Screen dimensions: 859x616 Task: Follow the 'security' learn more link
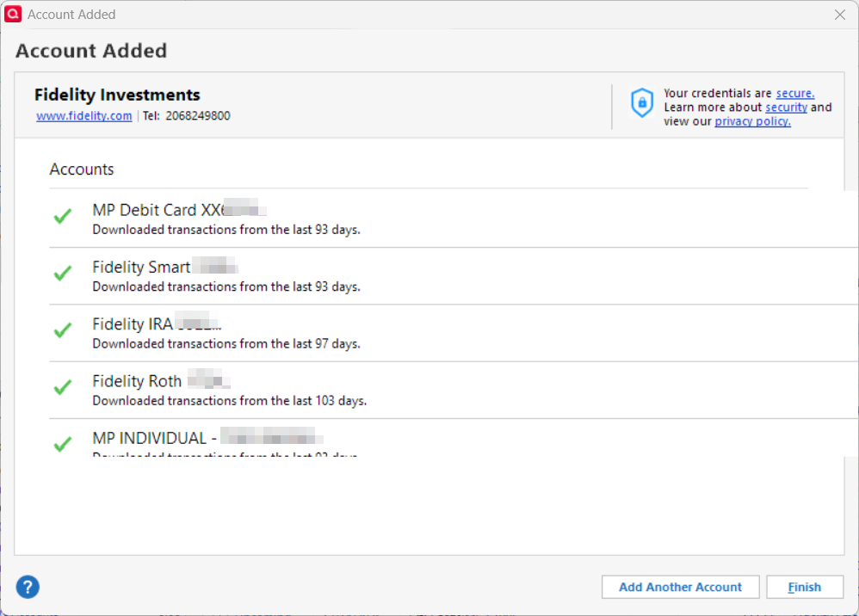[786, 108]
